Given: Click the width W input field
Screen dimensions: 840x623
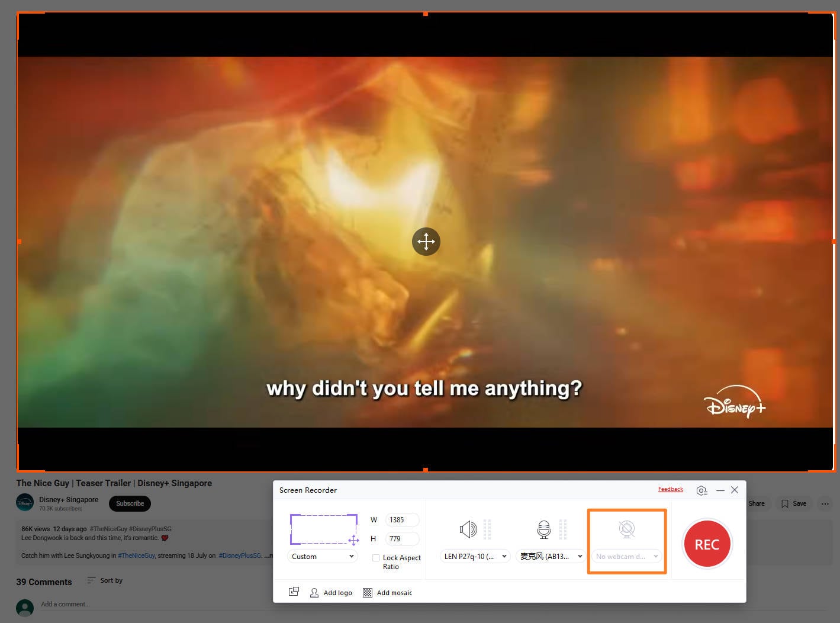Looking at the screenshot, I should 402,520.
